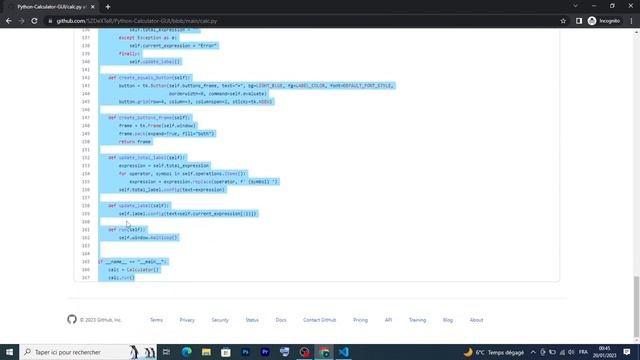The image size is (640, 360).
Task: Open File Explorer from the taskbar
Action: pos(206,352)
